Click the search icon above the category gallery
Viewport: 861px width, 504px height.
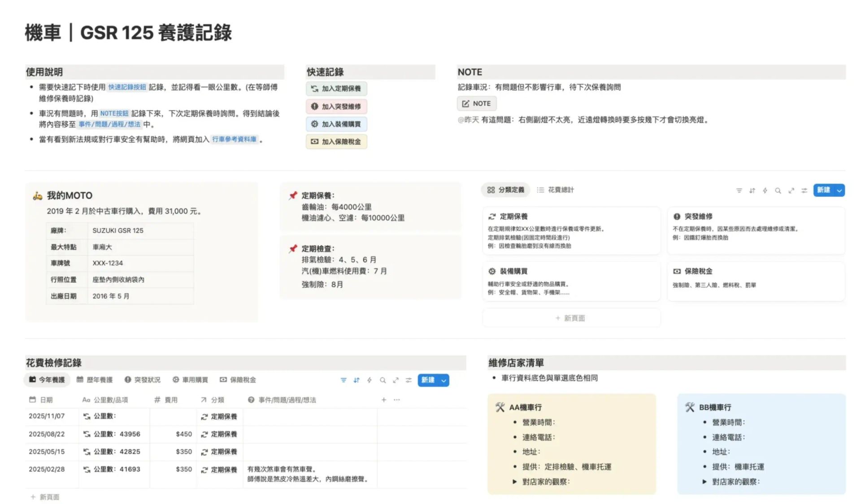[x=778, y=191]
